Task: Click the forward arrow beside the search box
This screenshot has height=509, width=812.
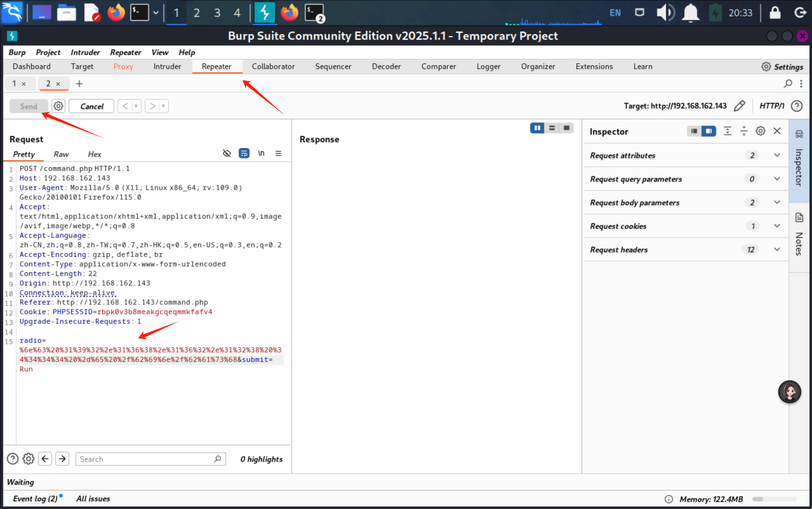Action: point(62,459)
